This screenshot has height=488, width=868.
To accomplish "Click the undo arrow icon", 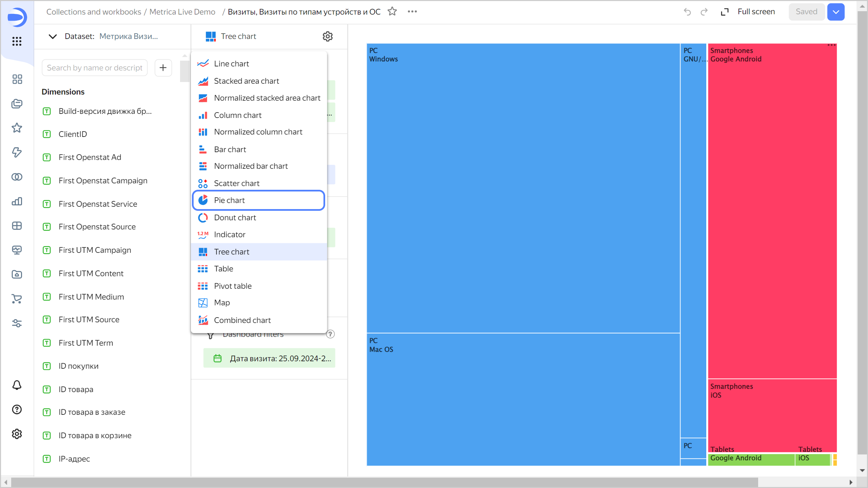I will (x=687, y=12).
